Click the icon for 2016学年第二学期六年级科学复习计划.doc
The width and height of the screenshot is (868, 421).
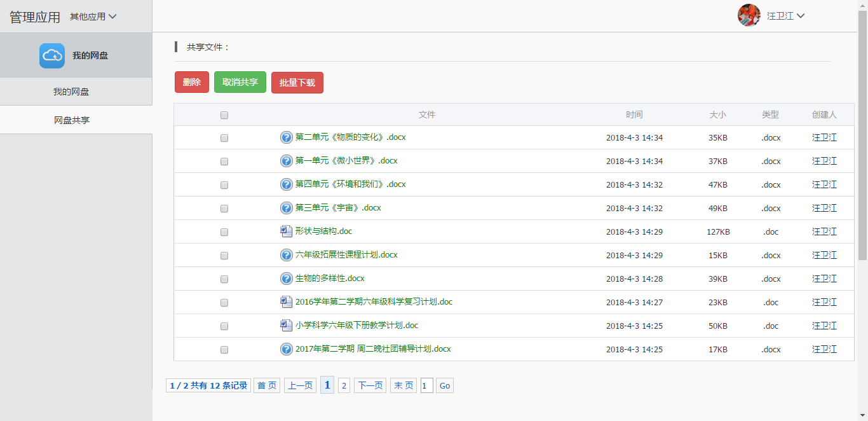point(286,302)
